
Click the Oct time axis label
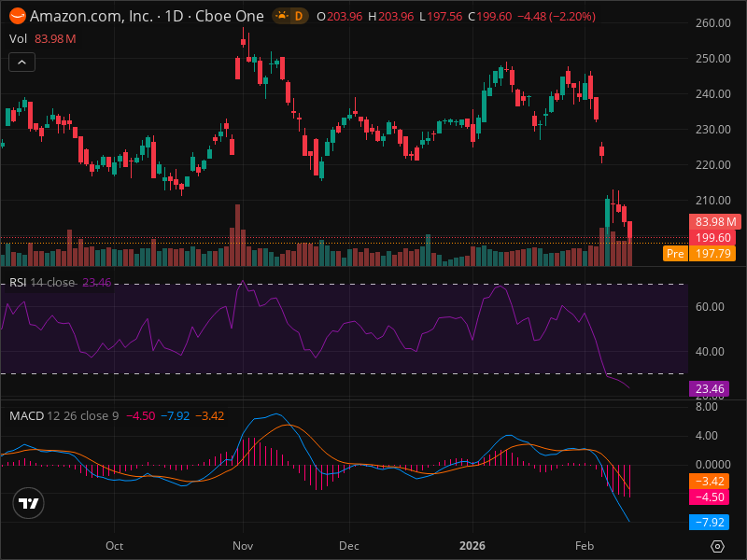click(x=114, y=546)
